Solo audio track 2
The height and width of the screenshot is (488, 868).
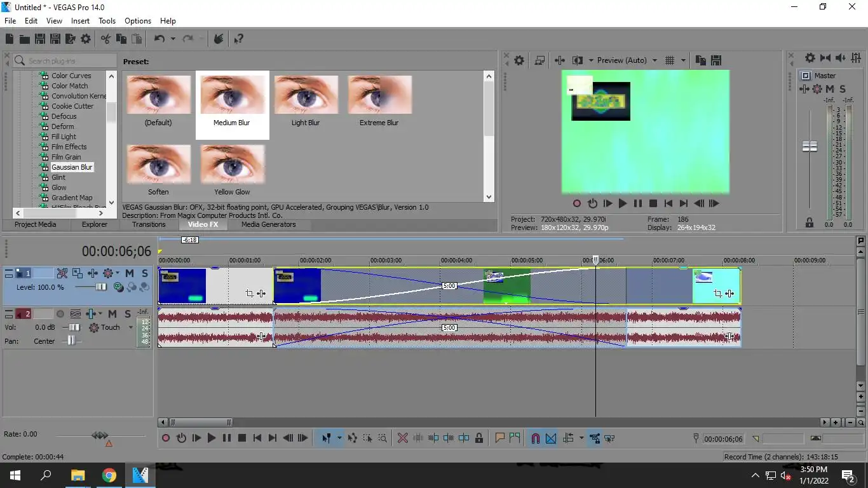(x=128, y=314)
